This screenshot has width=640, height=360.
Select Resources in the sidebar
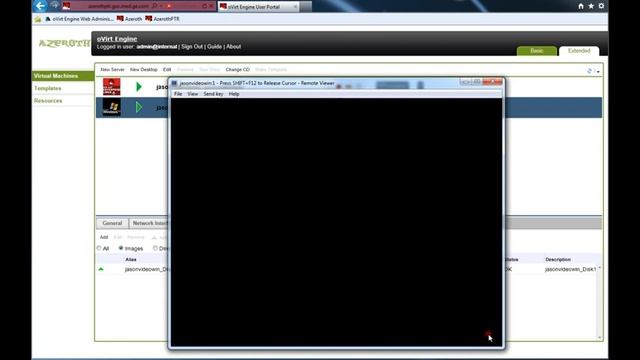click(48, 100)
